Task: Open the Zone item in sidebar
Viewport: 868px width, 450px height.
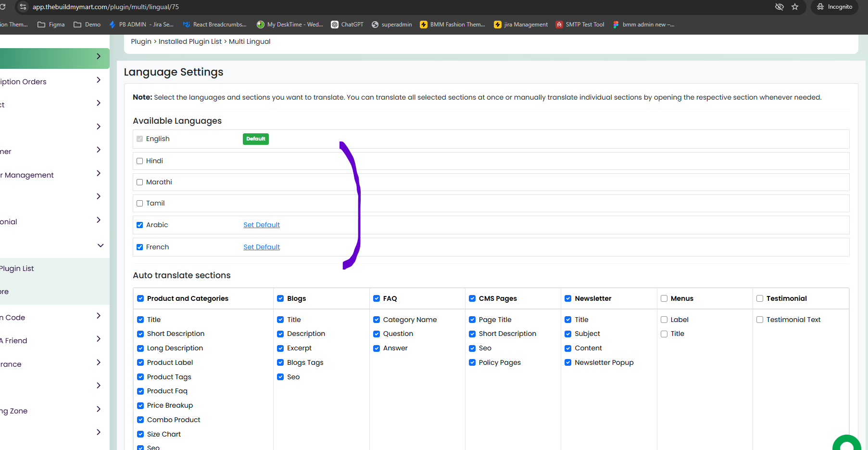Action: tap(14, 411)
